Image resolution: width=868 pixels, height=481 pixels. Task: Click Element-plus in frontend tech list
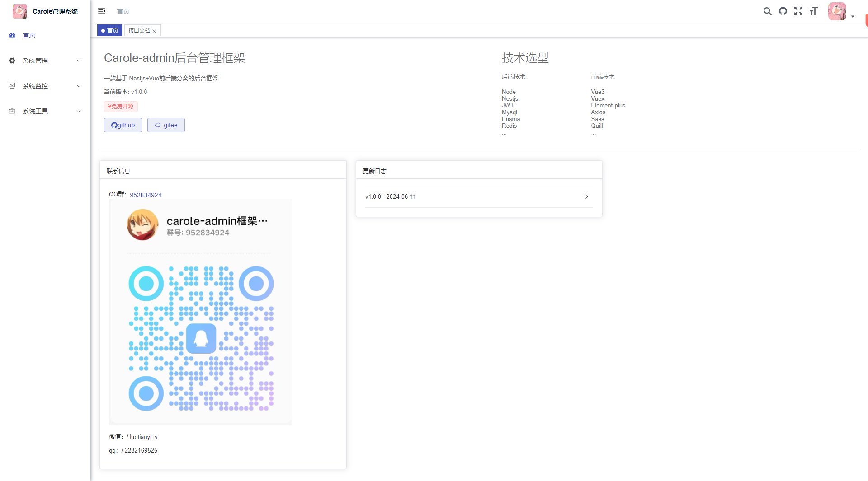pos(608,105)
